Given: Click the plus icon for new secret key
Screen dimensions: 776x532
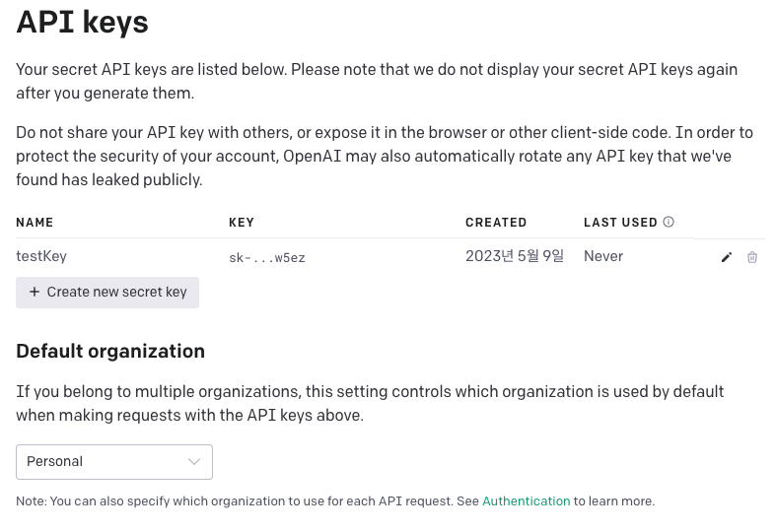Looking at the screenshot, I should point(35,292).
